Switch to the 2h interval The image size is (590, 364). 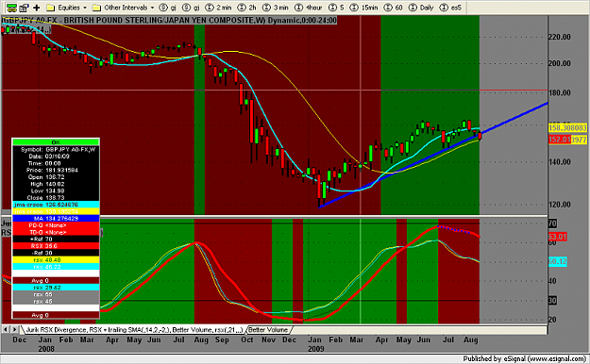pyautogui.click(x=246, y=8)
